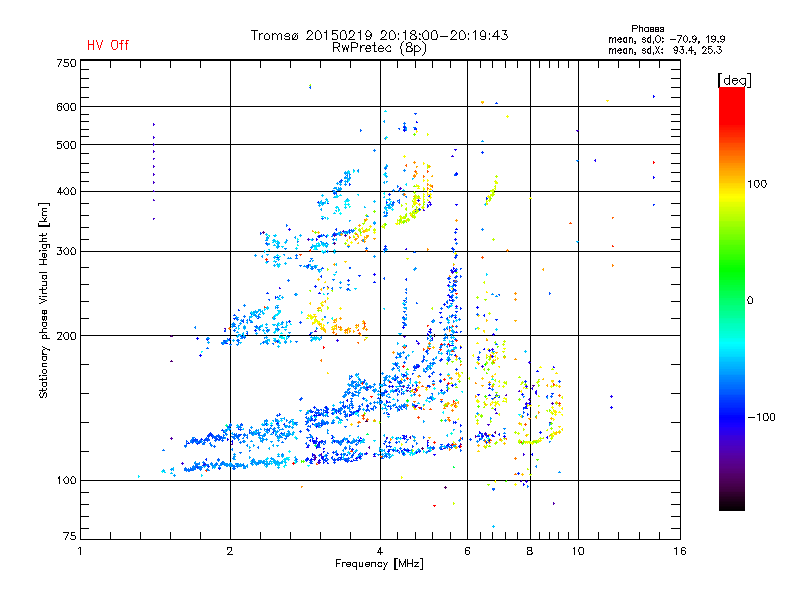Screen dimensions: 800x600
Task: Click the y-axis label '600'
Action: tap(66, 107)
